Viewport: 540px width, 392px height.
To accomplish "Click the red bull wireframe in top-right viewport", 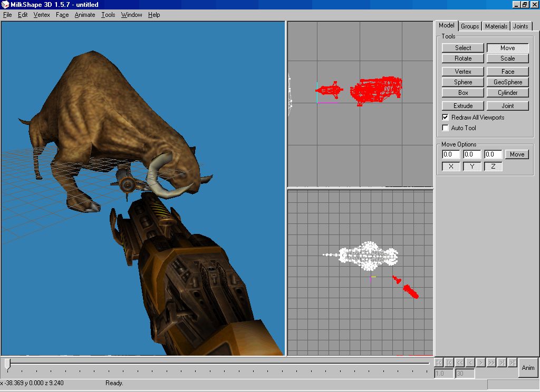I will click(x=376, y=90).
